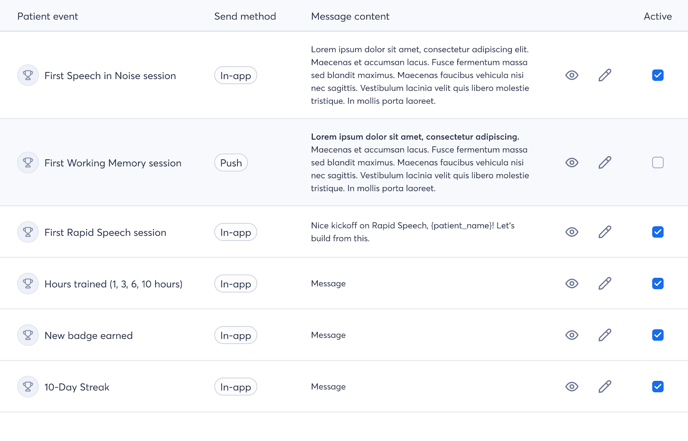
Task: Click the Patient event column header
Action: 47,16
